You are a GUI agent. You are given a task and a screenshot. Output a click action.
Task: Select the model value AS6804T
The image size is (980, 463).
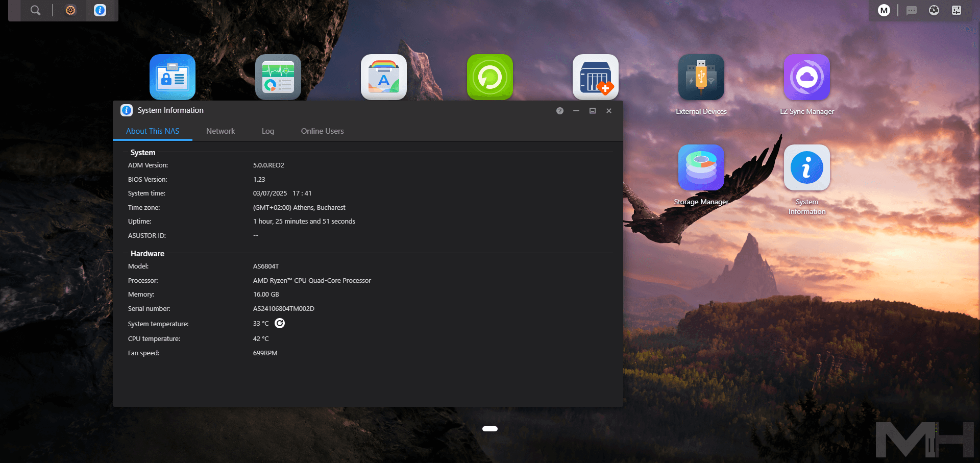(266, 266)
